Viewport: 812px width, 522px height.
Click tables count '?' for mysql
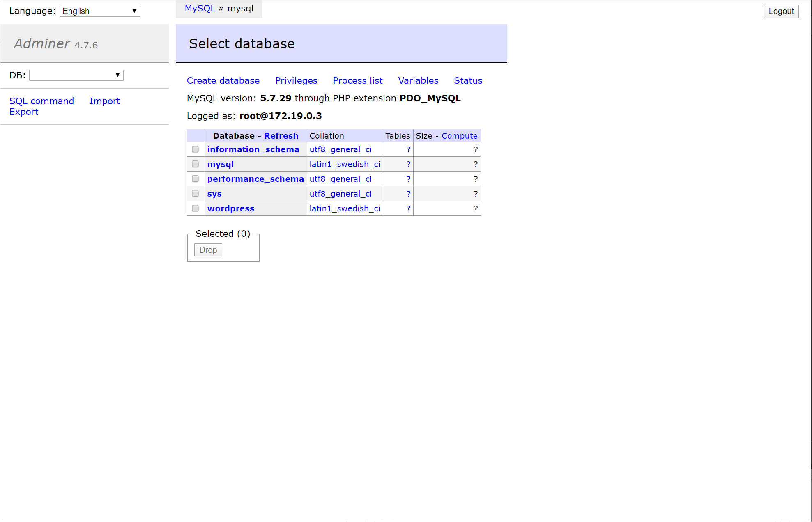[408, 164]
